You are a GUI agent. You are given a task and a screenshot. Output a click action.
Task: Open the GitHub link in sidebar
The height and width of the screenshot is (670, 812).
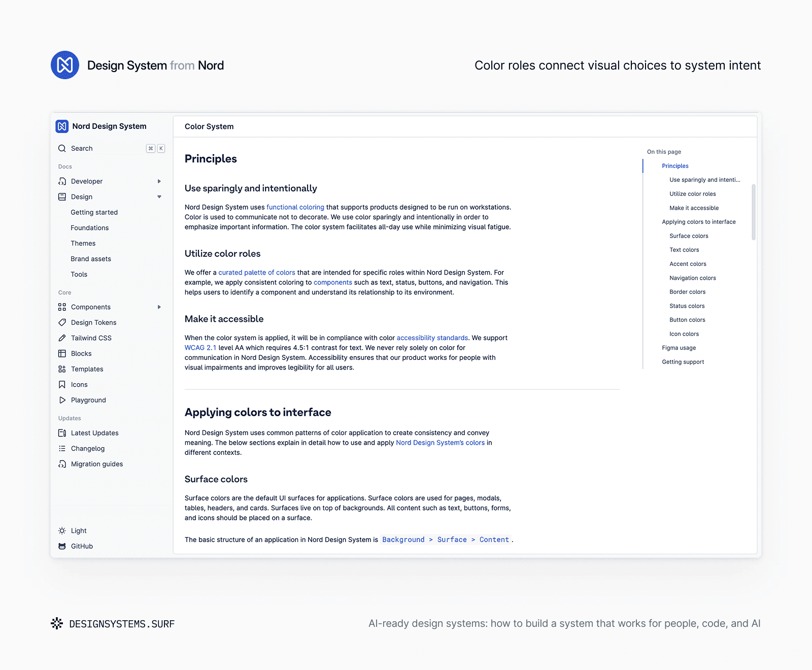(x=82, y=546)
